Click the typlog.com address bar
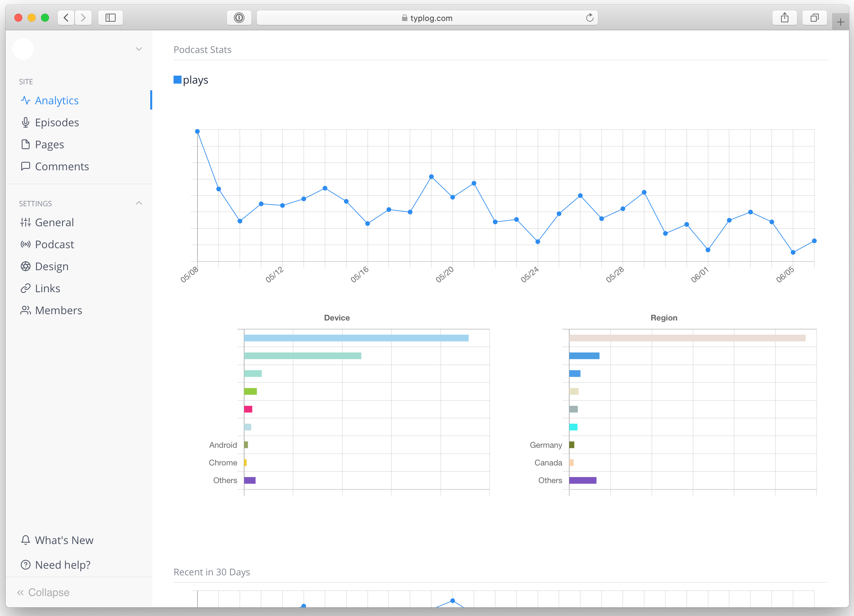 point(427,18)
